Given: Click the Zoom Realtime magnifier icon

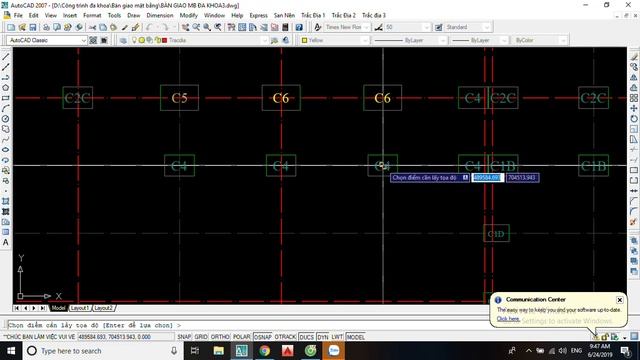Looking at the screenshot, I should pos(196,27).
